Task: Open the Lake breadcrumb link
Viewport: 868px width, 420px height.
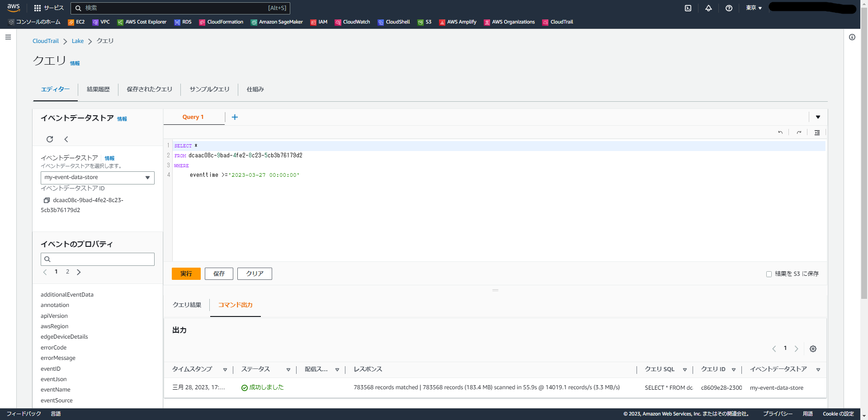Action: [78, 41]
